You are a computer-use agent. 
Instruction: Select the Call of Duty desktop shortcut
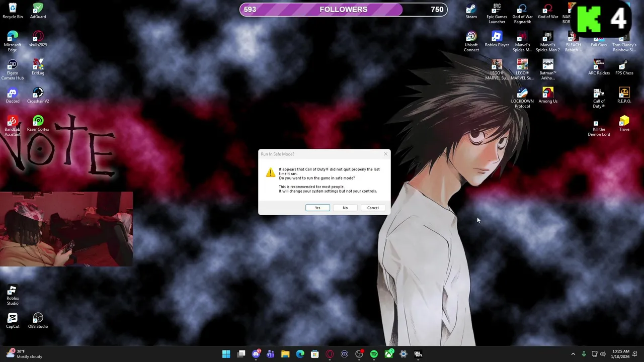[x=599, y=98]
